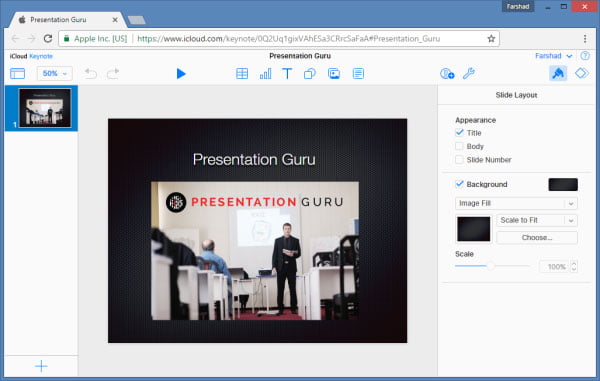The width and height of the screenshot is (600, 381).
Task: Open the Scale to Fit dropdown
Action: coord(536,220)
